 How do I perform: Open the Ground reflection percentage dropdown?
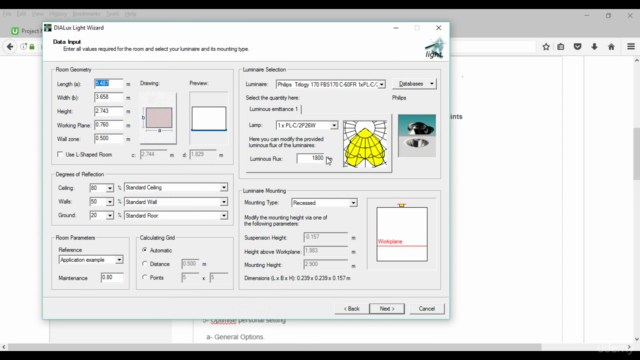[109, 216]
